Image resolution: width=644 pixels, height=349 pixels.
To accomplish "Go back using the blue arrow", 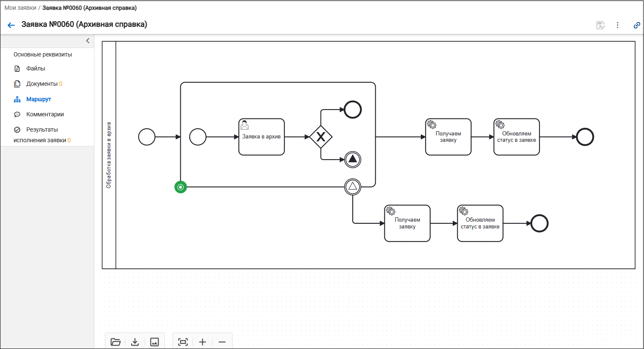I will [x=11, y=25].
